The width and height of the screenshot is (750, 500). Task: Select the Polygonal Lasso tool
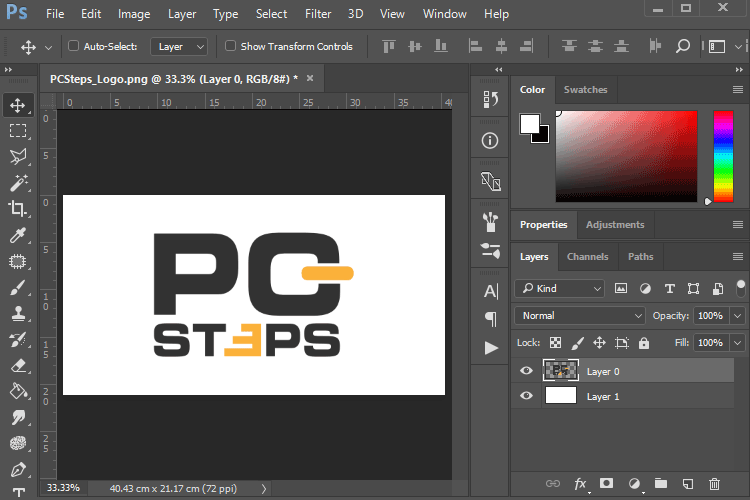coord(18,156)
